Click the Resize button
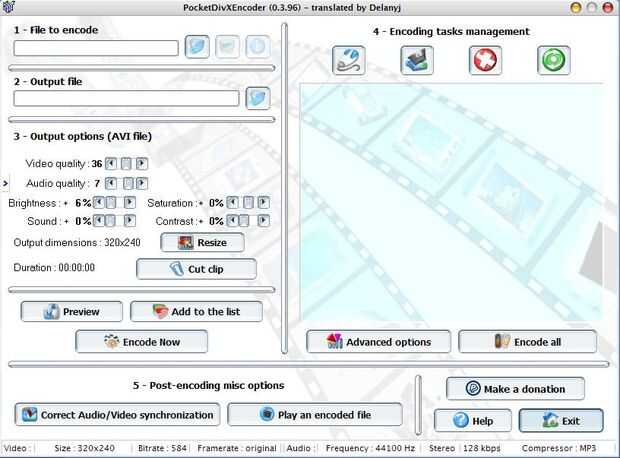 click(x=202, y=242)
